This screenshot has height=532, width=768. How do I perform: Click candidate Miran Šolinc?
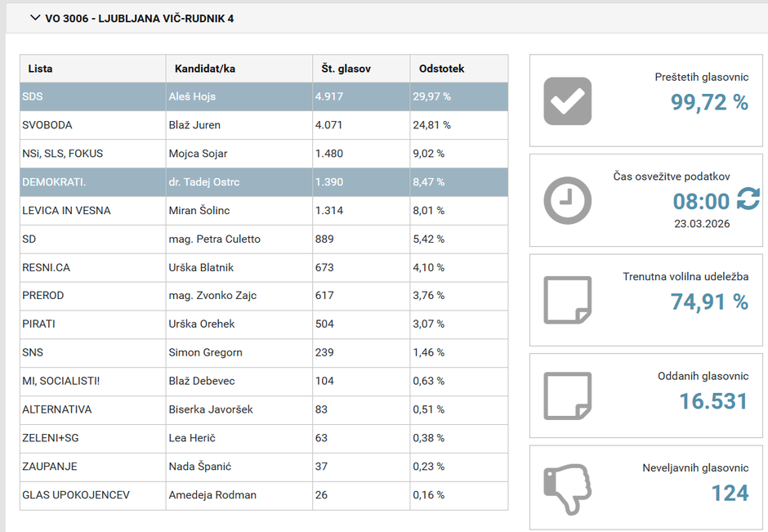point(199,211)
